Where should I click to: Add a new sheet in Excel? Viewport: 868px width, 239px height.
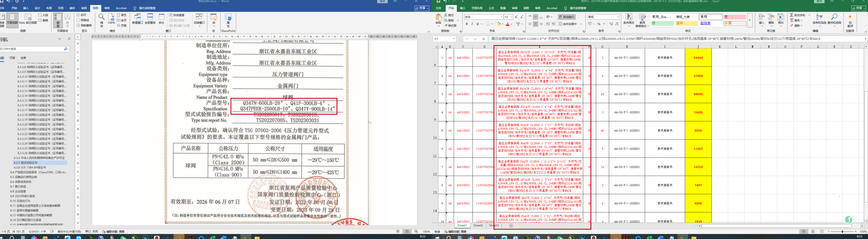click(511, 226)
